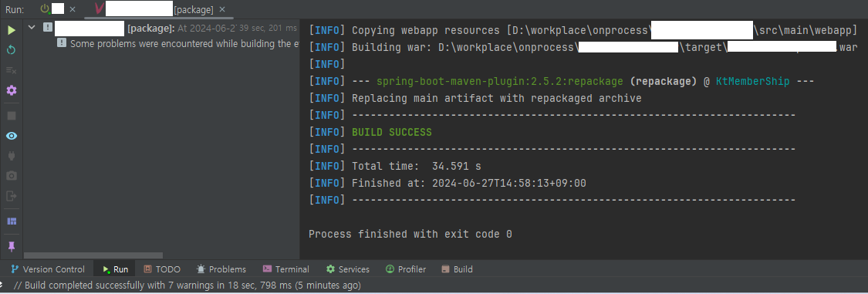Screen dimensions: 868x294
Task: Toggle the eye view-options icon
Action: tap(11, 136)
